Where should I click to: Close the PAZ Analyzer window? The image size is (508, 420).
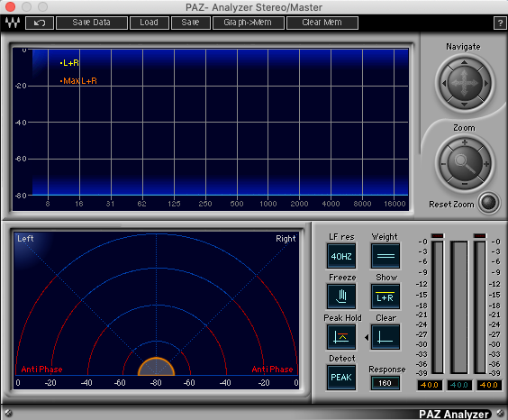point(11,6)
